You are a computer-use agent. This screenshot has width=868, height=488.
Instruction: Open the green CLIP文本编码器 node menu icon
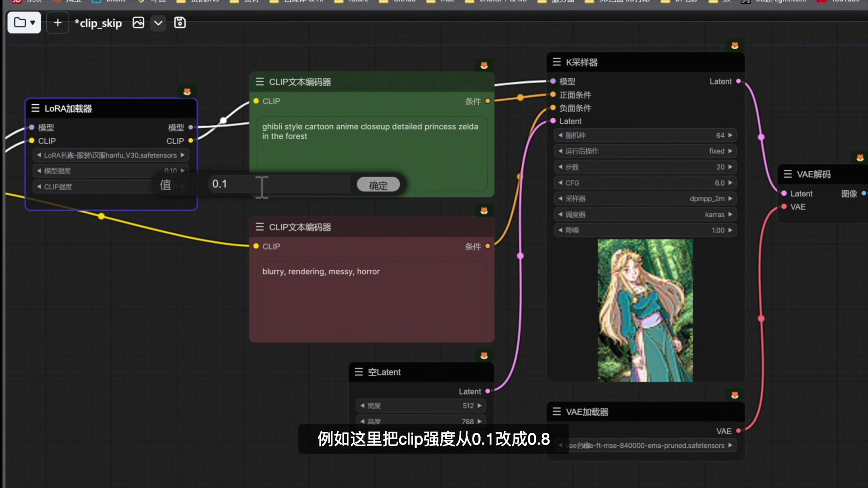[259, 82]
